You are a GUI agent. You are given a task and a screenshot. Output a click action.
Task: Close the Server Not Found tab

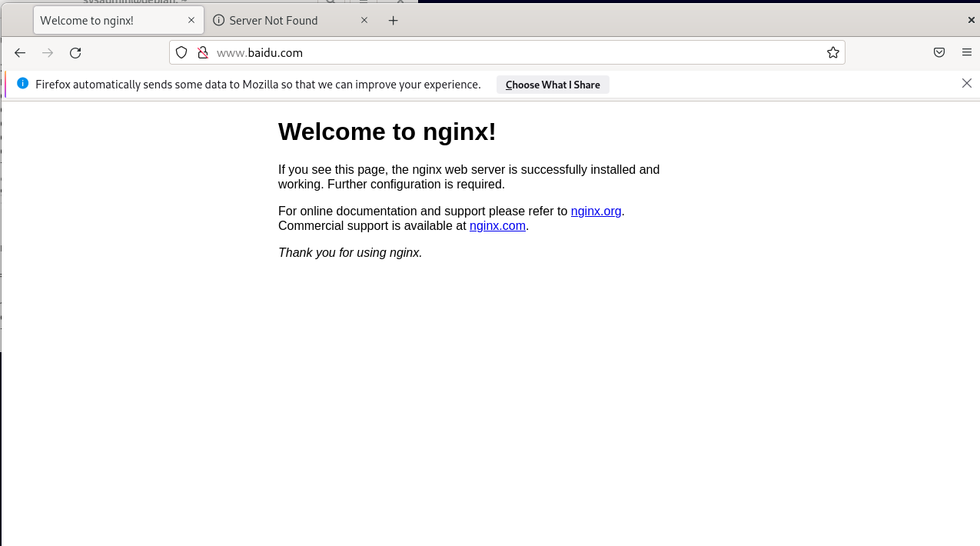point(364,21)
